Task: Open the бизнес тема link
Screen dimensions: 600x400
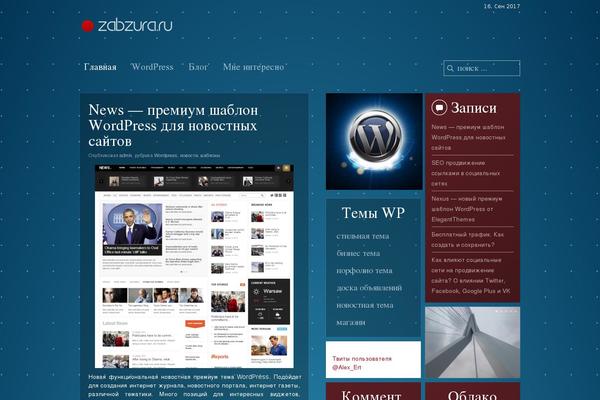Action: (x=358, y=253)
